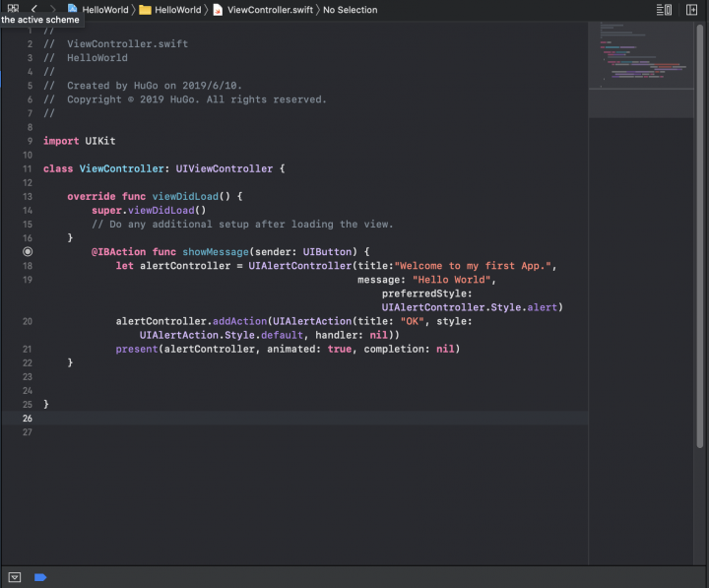This screenshot has width=709, height=588.
Task: Click 'completion:' label on line 21
Action: pyautogui.click(x=397, y=350)
